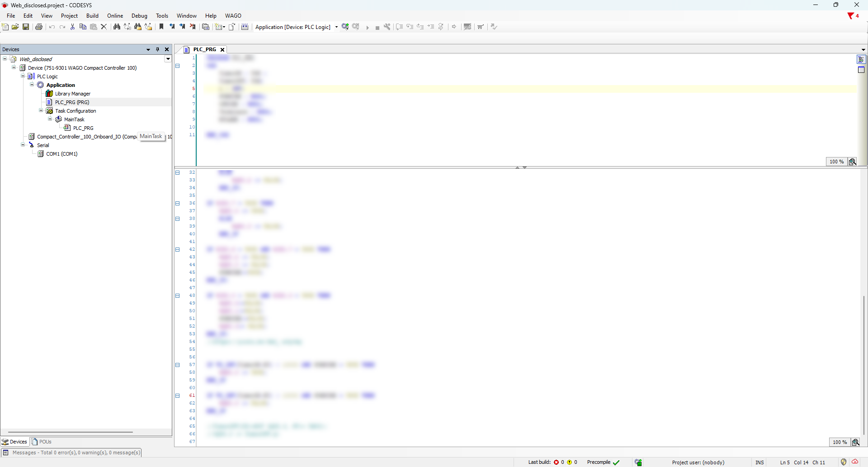Click the code editor vertical scrollbar

click(x=864, y=364)
